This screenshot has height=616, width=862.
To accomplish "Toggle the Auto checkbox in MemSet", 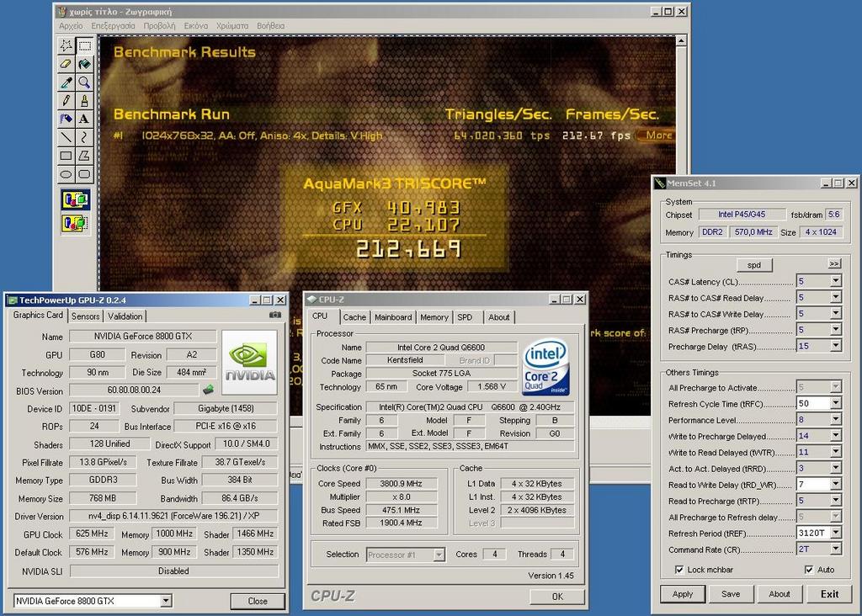I will point(809,570).
